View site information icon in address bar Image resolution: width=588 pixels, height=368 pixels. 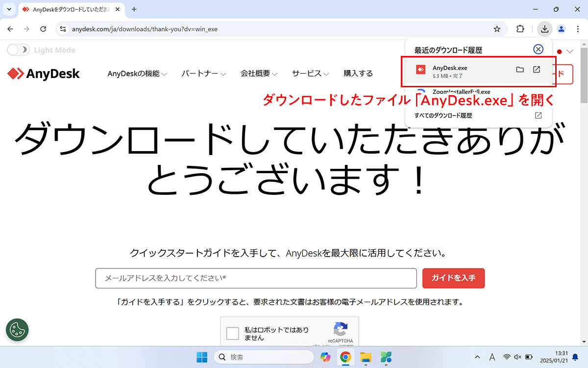[63, 29]
